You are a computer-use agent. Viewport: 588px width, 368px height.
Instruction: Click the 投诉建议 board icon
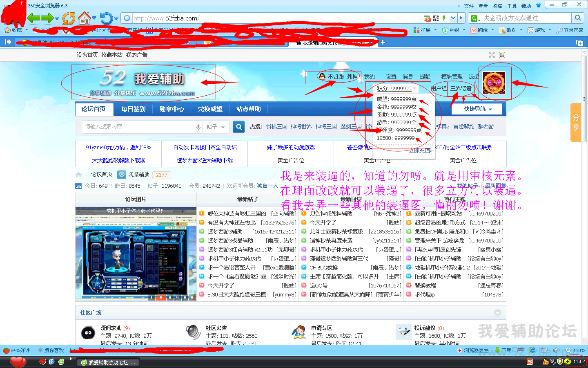pyautogui.click(x=404, y=332)
